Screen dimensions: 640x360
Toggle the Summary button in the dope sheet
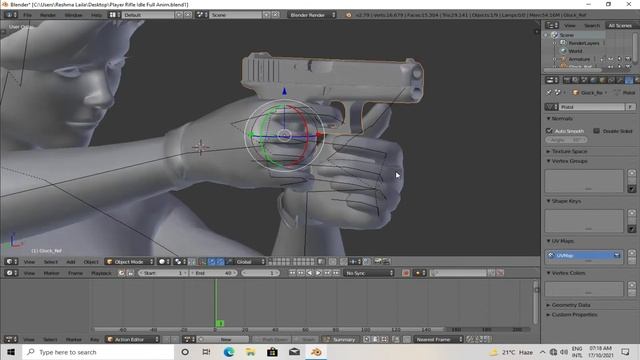point(339,340)
